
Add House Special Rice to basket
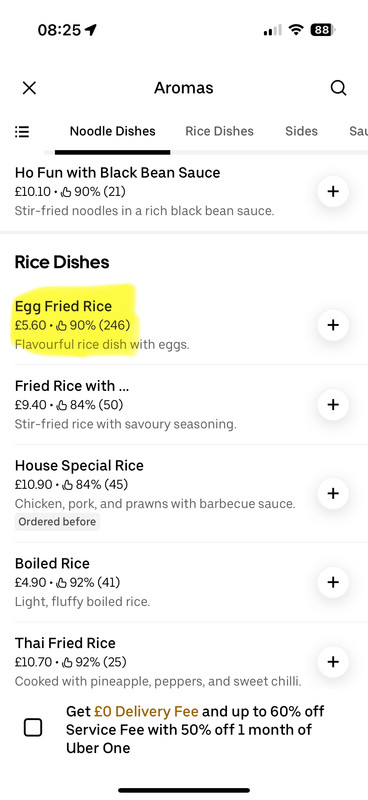pos(333,493)
